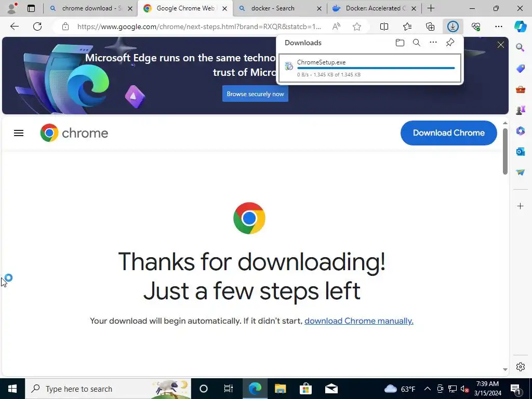Image resolution: width=532 pixels, height=399 pixels.
Task: Open the split screen icon
Action: pyautogui.click(x=384, y=26)
